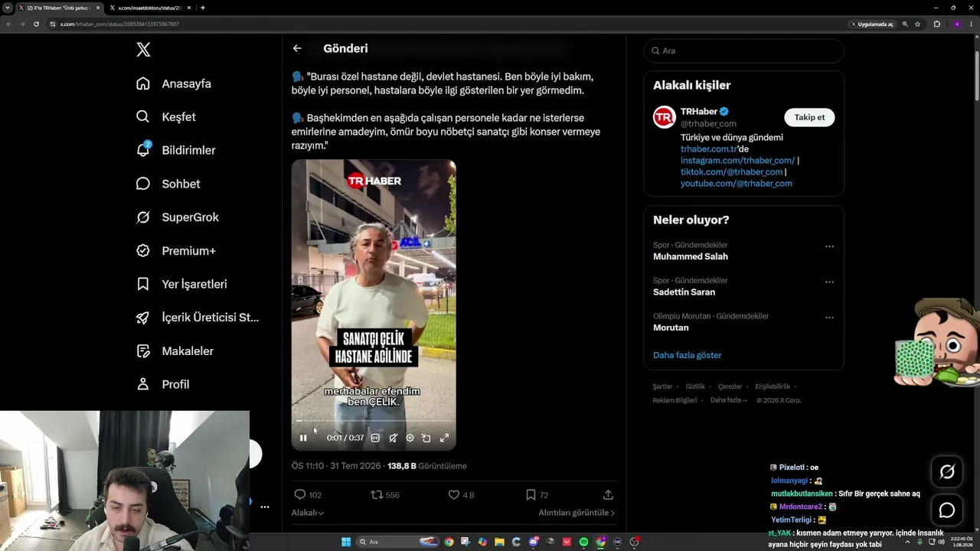
Task: Open Premium+ from the sidebar
Action: pyautogui.click(x=175, y=250)
